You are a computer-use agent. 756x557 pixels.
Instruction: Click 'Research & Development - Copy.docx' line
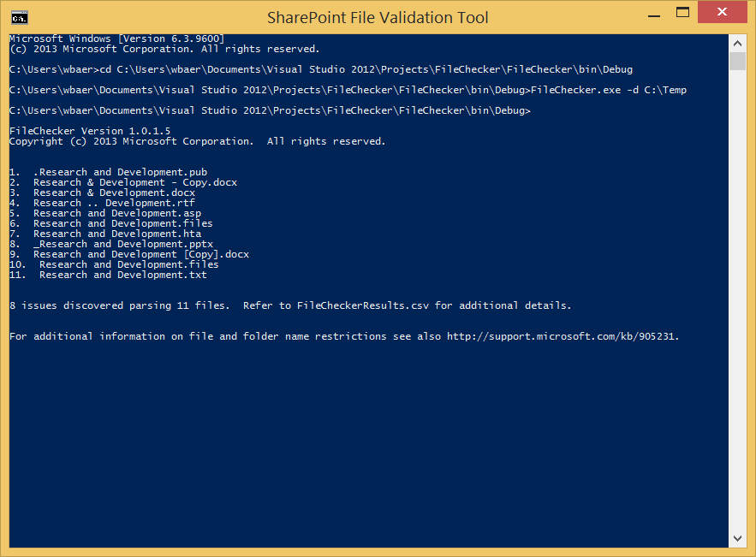[135, 182]
